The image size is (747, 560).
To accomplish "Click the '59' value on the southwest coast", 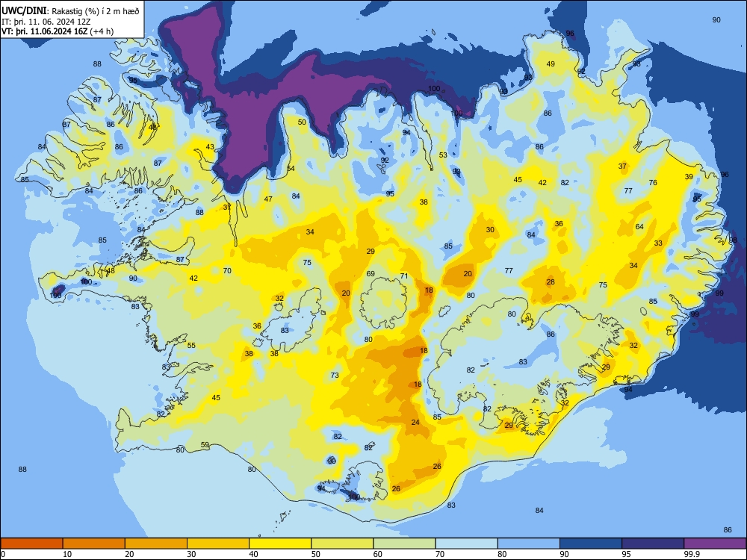I will 205,445.
